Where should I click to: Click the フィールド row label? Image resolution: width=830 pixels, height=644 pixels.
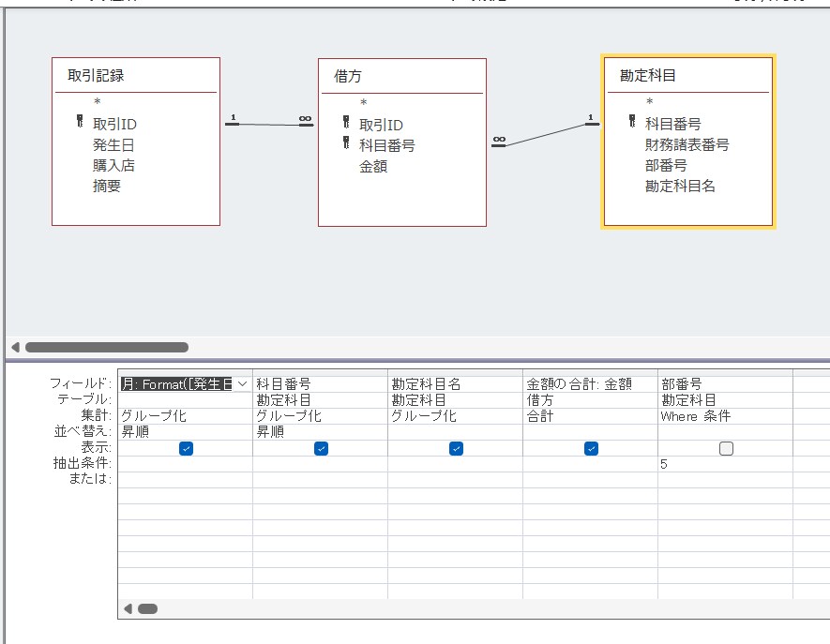[x=81, y=383]
